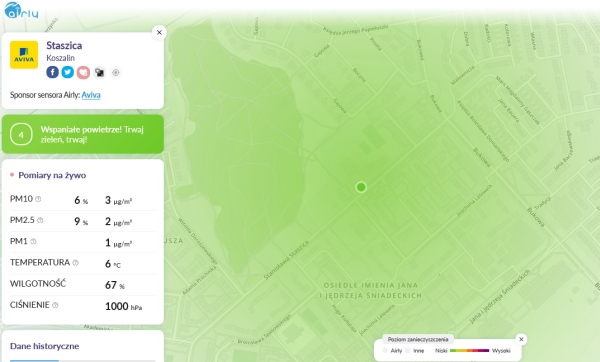Click the CIŚNIENIE info icon
This screenshot has width=600, height=362.
pos(55,305)
